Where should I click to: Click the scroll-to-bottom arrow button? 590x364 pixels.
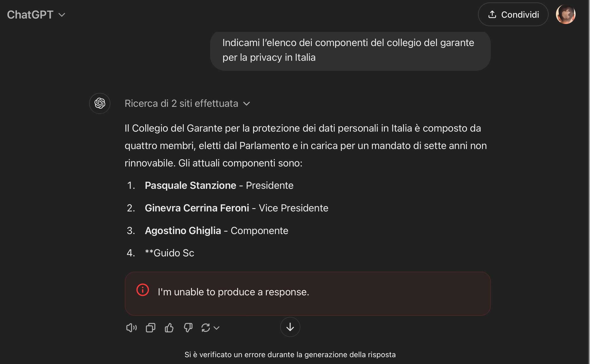290,327
